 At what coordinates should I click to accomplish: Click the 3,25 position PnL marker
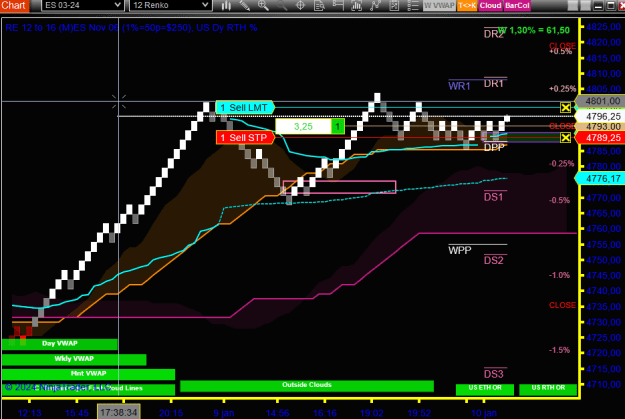click(310, 126)
